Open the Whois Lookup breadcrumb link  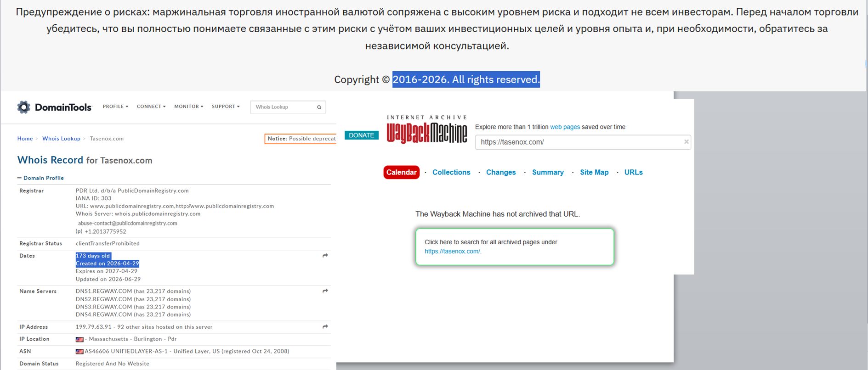click(61, 139)
